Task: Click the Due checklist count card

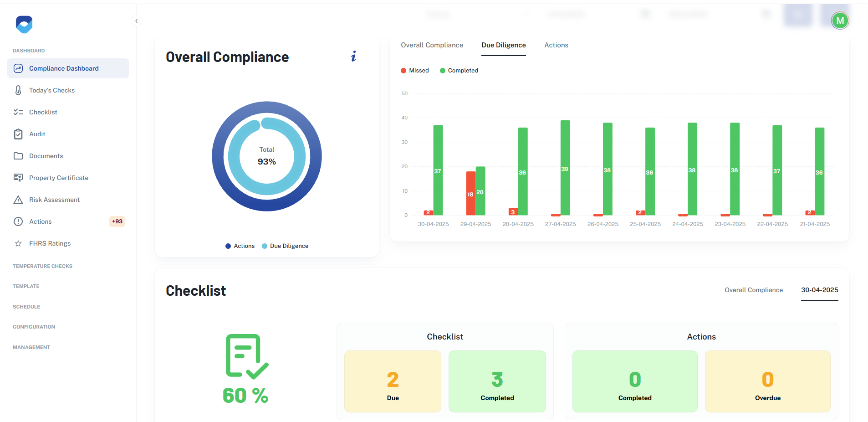Action: tap(393, 381)
